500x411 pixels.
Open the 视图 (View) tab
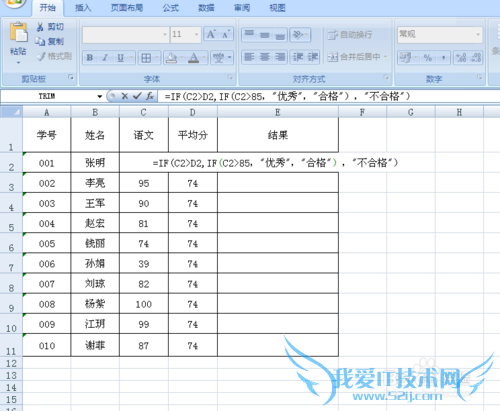tap(277, 8)
